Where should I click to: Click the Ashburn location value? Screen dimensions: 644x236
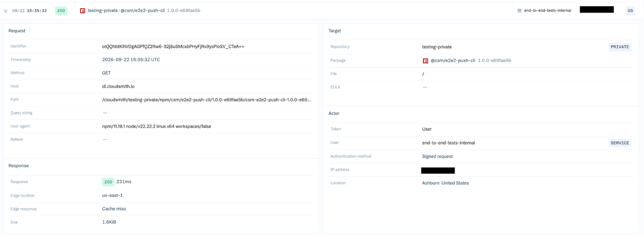click(431, 183)
